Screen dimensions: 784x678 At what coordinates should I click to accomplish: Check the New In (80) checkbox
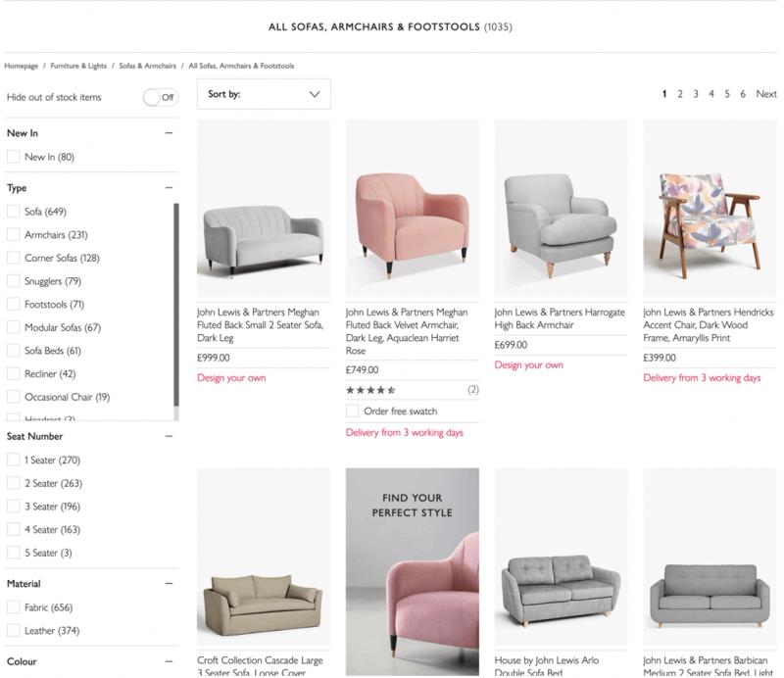tap(14, 157)
